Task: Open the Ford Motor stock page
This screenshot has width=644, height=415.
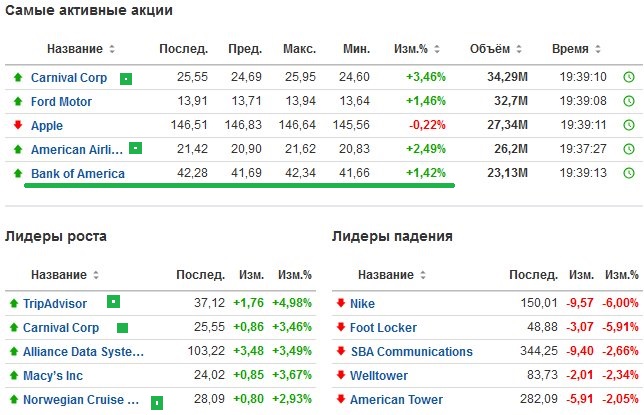Action: click(x=62, y=101)
